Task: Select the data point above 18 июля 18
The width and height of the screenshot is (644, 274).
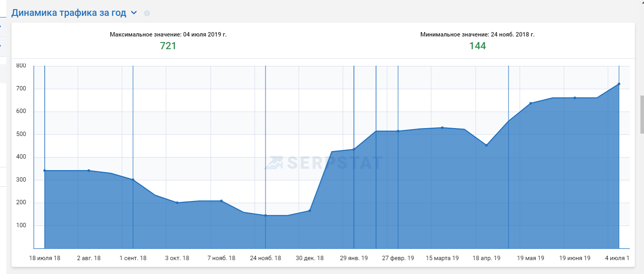Action: [x=45, y=171]
